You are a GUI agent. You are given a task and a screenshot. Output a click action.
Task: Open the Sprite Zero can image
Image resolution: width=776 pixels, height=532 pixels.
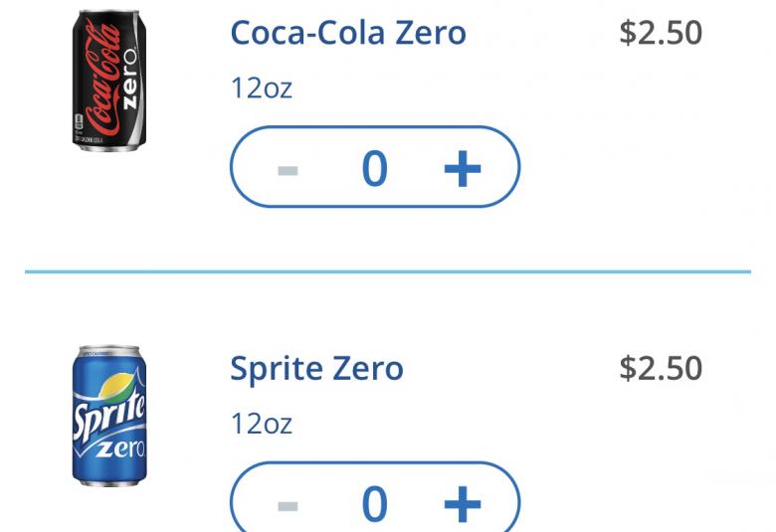tap(109, 416)
